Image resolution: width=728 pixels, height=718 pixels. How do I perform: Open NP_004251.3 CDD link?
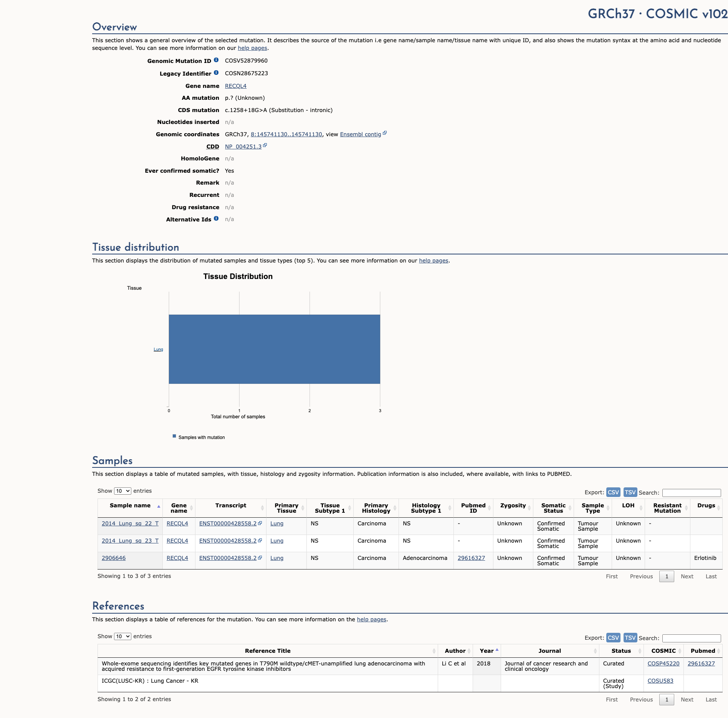[243, 147]
